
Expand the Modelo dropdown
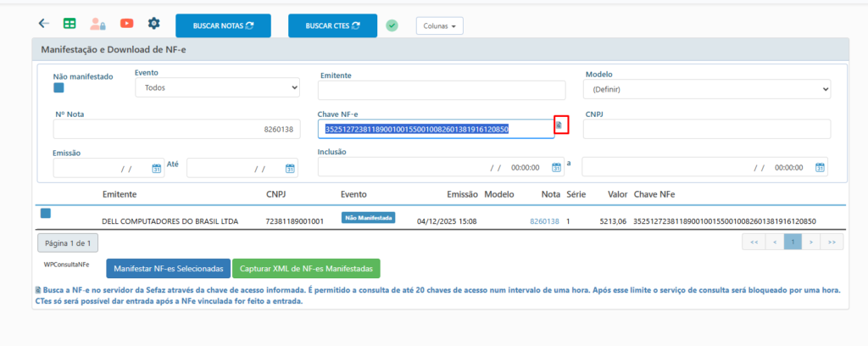[708, 89]
